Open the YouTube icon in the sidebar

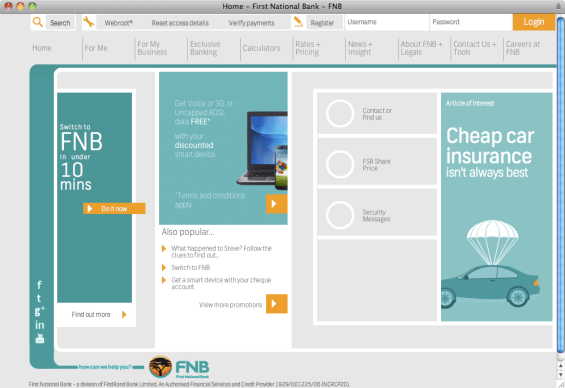click(x=40, y=338)
